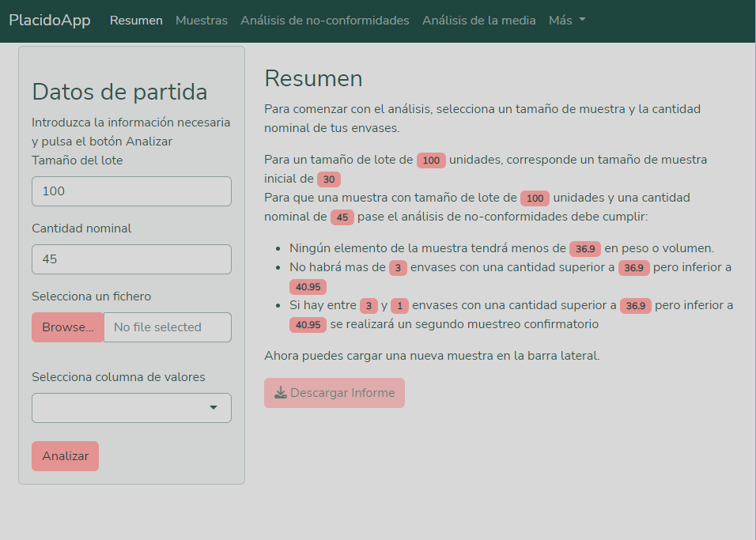Screen dimensions: 756x540
Task: Click the Datos de partida heading
Action: pos(119,92)
